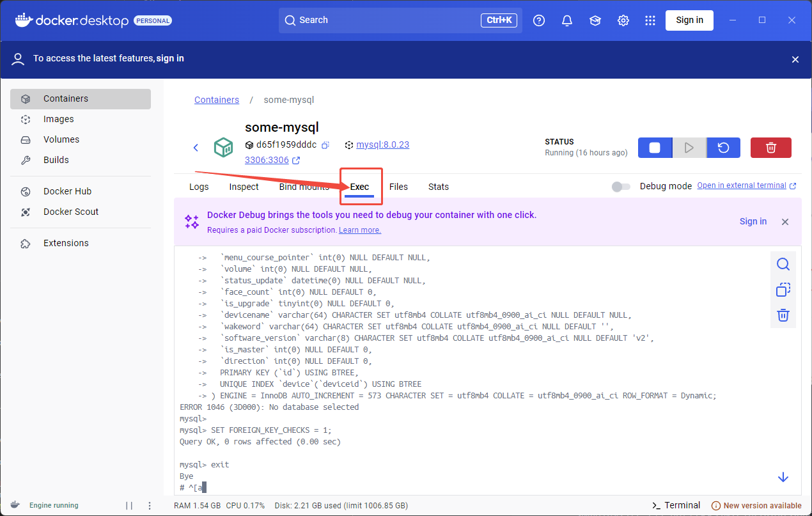Click the 'mysql> exit' terminal line
This screenshot has width=812, height=516.
click(x=204, y=465)
